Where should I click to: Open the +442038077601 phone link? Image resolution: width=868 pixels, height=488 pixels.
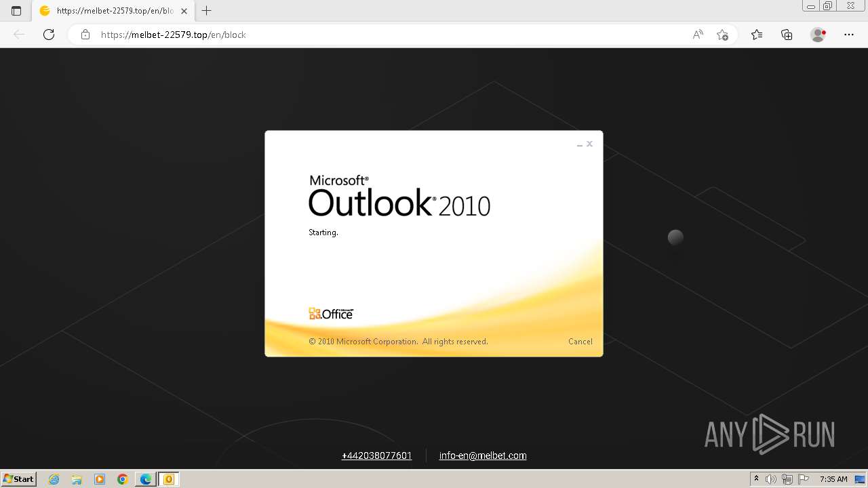[376, 455]
